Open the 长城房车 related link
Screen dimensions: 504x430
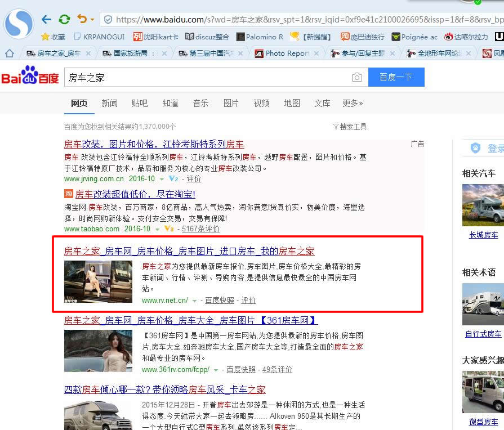pyautogui.click(x=483, y=235)
